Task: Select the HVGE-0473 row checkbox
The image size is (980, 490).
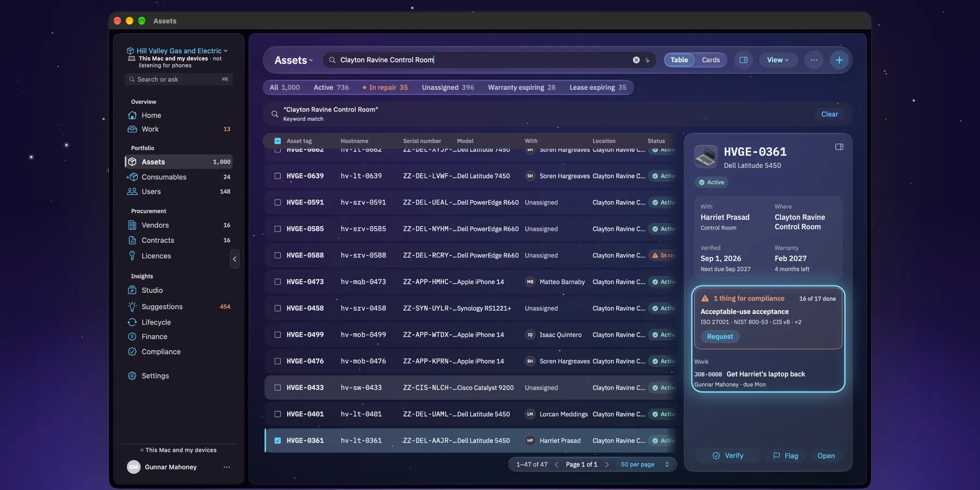Action: point(278,282)
